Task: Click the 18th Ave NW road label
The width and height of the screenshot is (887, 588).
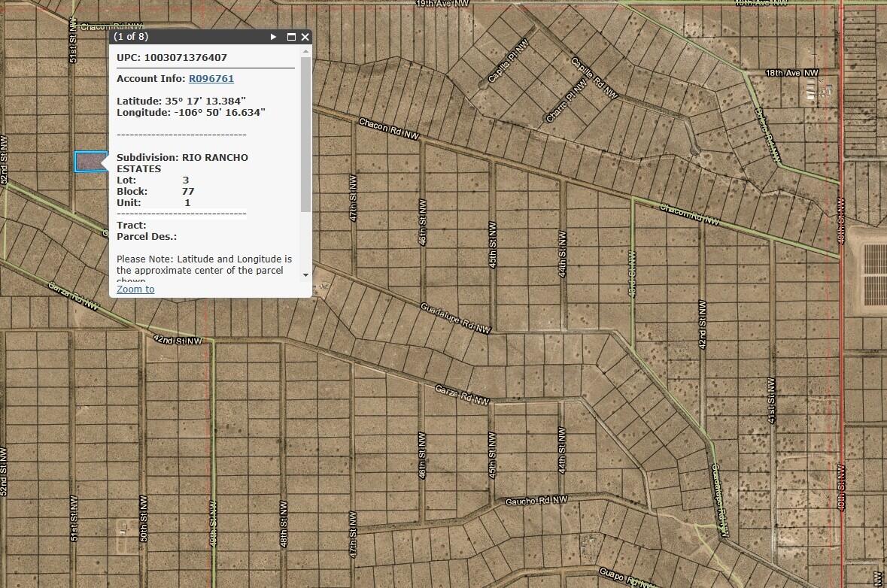Action: pos(791,73)
